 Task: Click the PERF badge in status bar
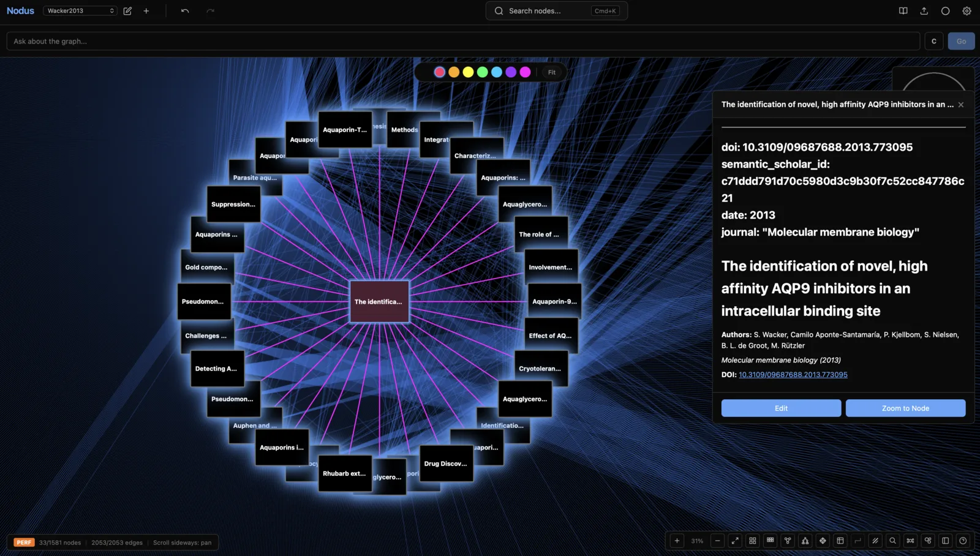pyautogui.click(x=24, y=543)
